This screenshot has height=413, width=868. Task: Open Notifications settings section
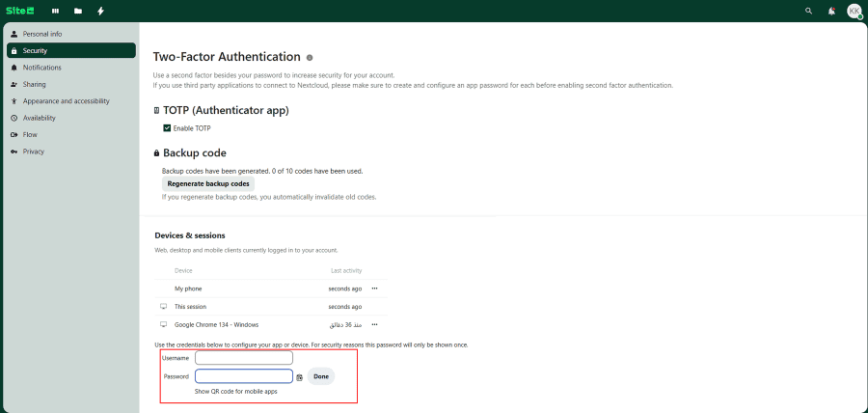pos(42,68)
